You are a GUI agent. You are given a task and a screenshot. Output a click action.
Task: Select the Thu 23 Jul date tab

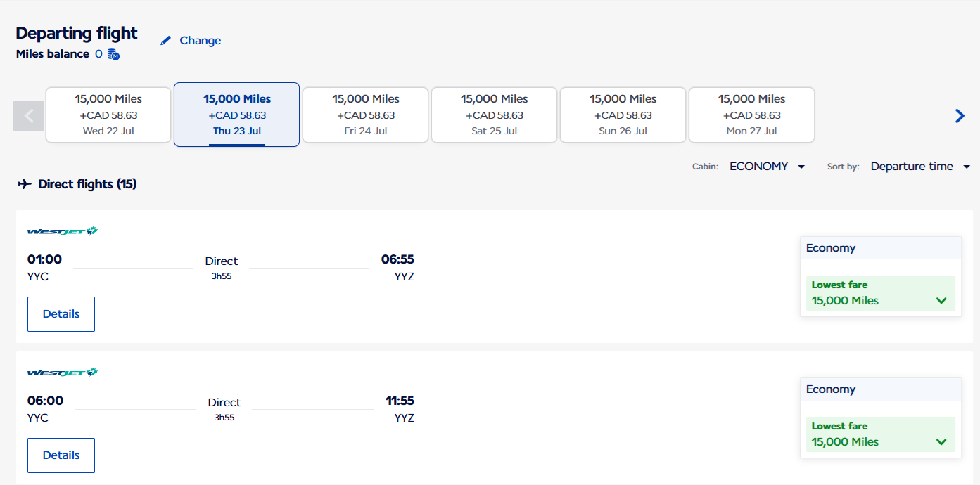(237, 115)
